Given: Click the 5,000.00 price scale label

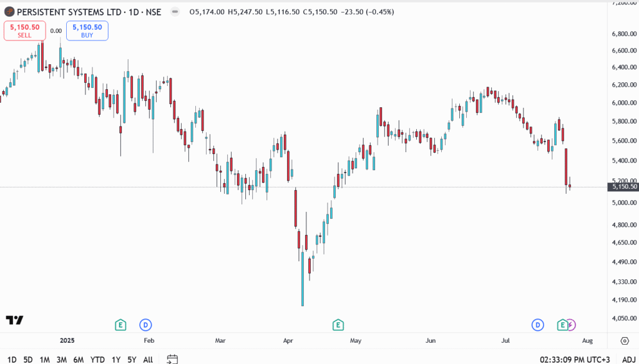Looking at the screenshot, I should point(624,203).
